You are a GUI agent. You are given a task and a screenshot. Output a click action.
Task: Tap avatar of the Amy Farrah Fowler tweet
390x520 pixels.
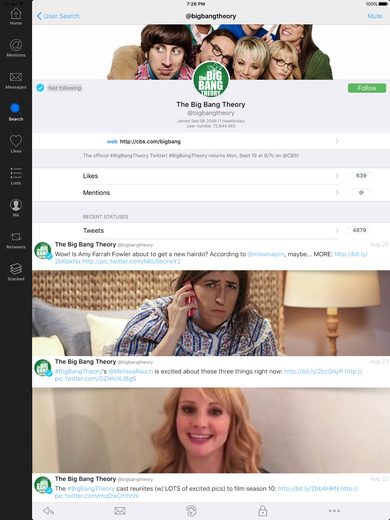[x=43, y=251]
